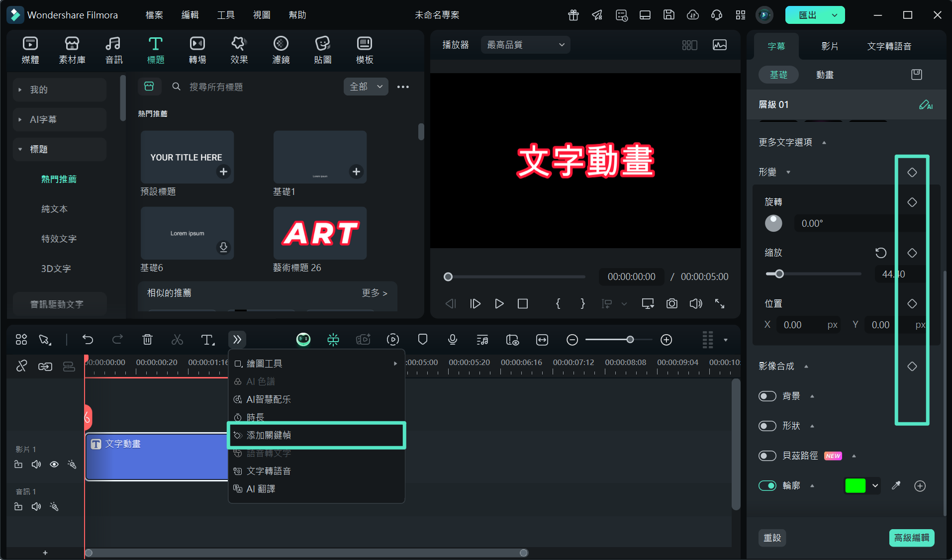
Task: Open the 轉場 transitions panel
Action: [197, 50]
